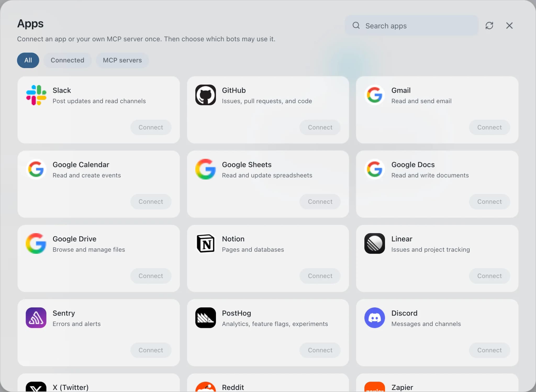Connect the PostHog app
Image resolution: width=536 pixels, height=392 pixels.
[320, 350]
